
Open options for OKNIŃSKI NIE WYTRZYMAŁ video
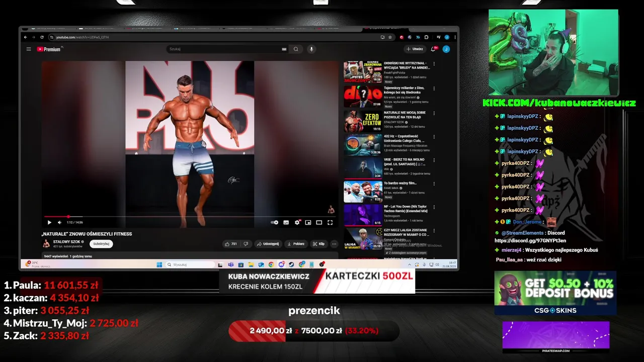[434, 64]
